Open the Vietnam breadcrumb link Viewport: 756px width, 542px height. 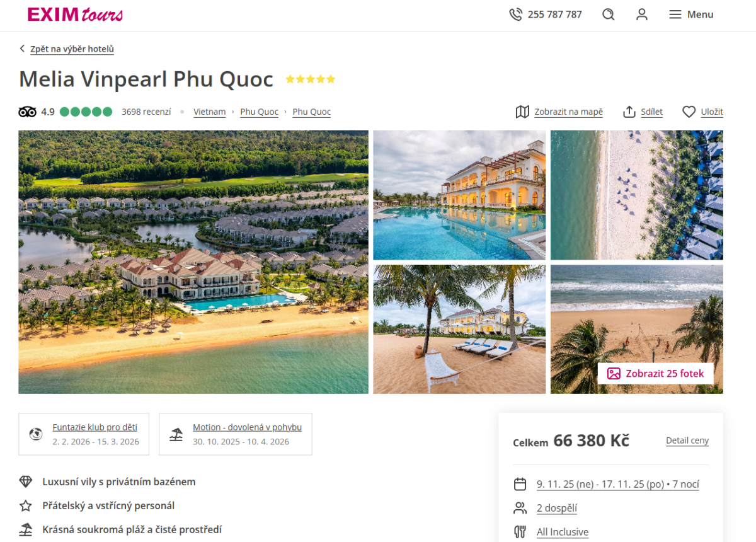209,112
